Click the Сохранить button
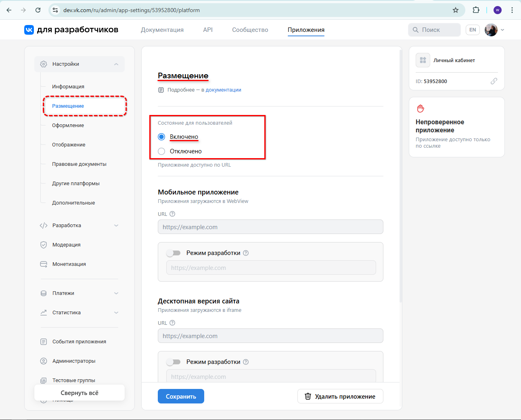The image size is (521, 420). point(181,396)
